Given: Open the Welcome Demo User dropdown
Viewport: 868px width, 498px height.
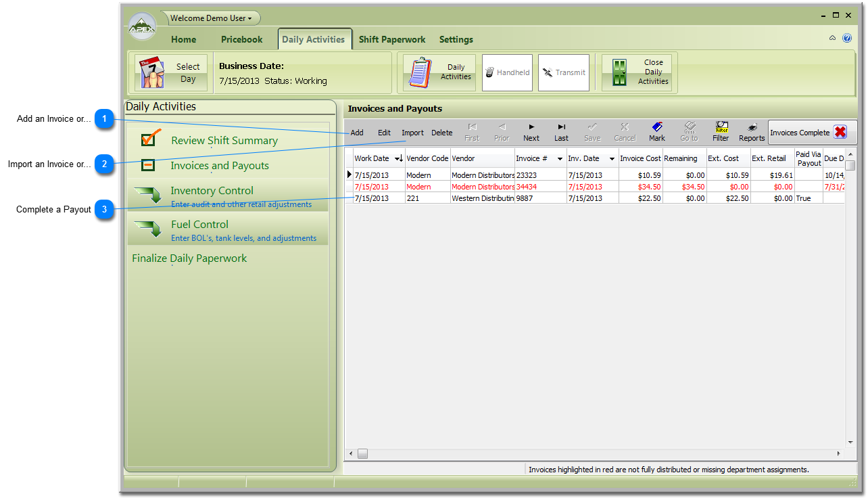Looking at the screenshot, I should click(x=210, y=18).
